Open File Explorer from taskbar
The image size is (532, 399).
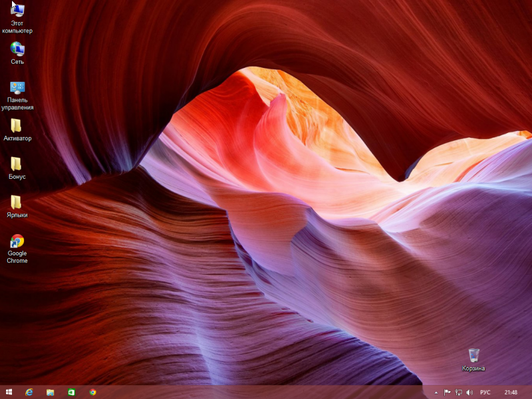click(51, 392)
